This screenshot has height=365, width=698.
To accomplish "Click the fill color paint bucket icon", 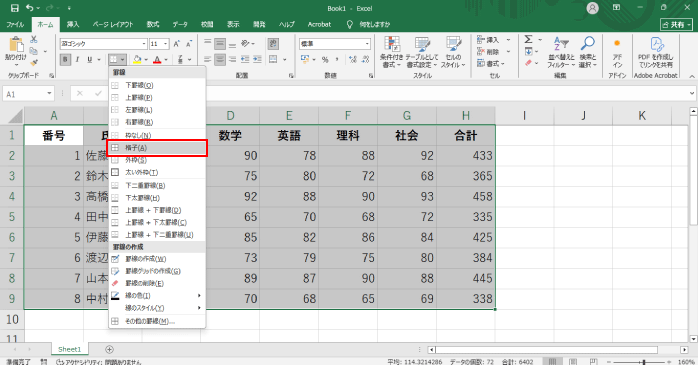I will coord(137,59).
